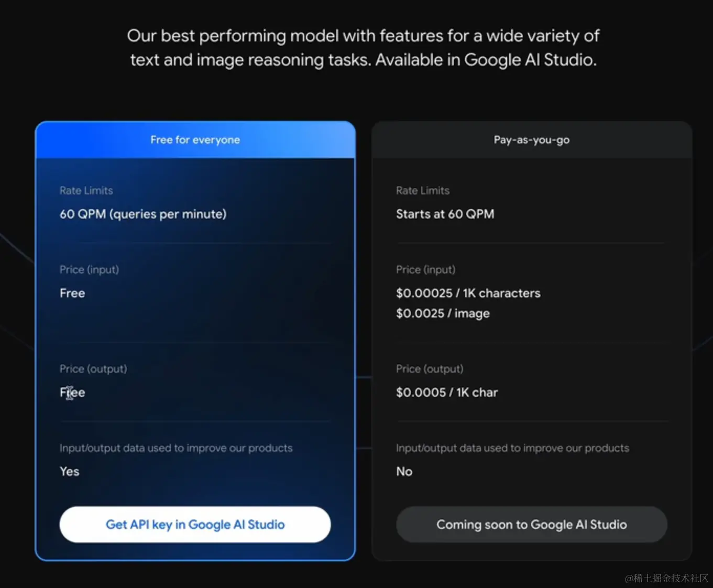Viewport: 713px width, 588px height.
Task: Click the Starts at 60 QPM text
Action: pos(445,214)
